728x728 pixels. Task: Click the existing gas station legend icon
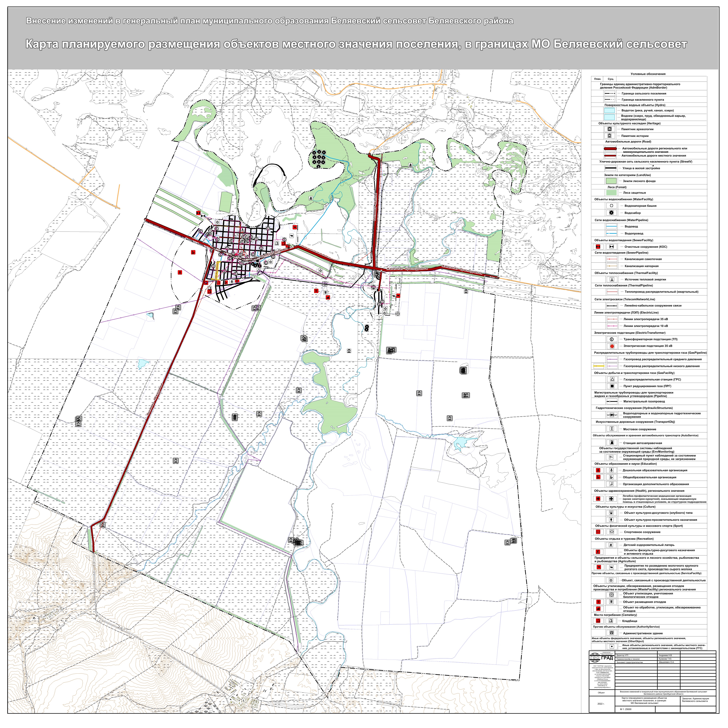point(612,443)
